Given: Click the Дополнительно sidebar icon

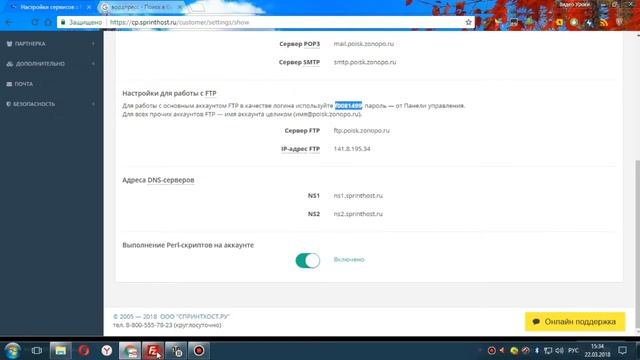Looking at the screenshot, I should [10, 64].
